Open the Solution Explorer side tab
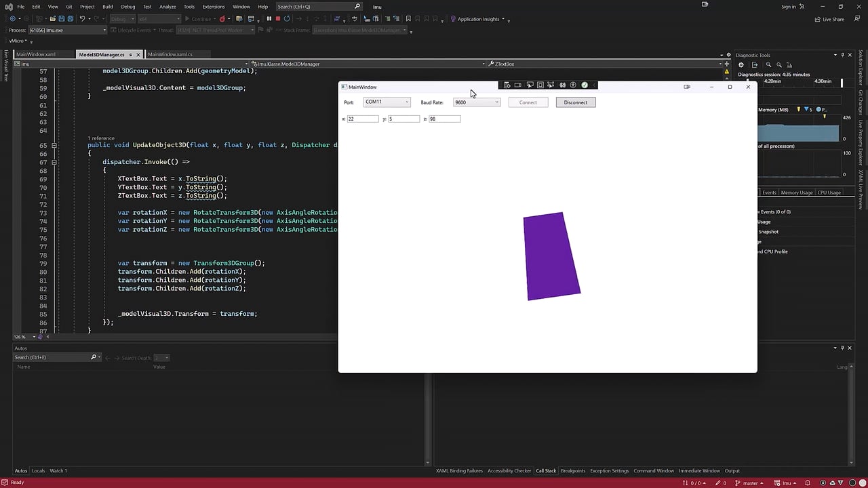This screenshot has height=488, width=868. coord(861,68)
